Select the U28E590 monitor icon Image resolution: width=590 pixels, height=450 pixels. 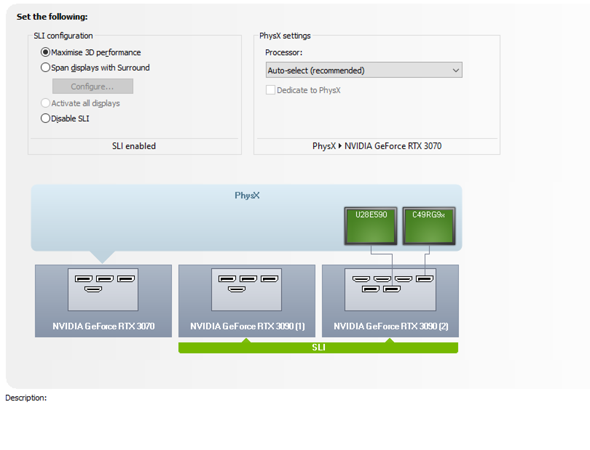(x=371, y=226)
